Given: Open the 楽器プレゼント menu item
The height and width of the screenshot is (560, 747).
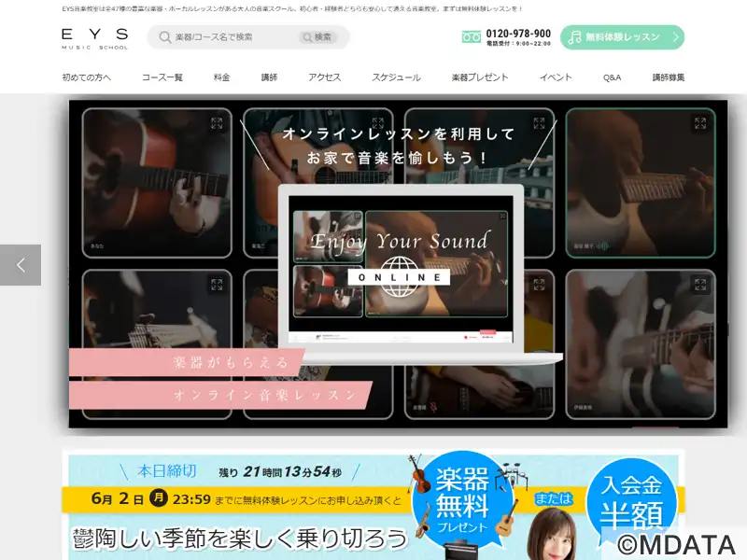Looking at the screenshot, I should [480, 77].
